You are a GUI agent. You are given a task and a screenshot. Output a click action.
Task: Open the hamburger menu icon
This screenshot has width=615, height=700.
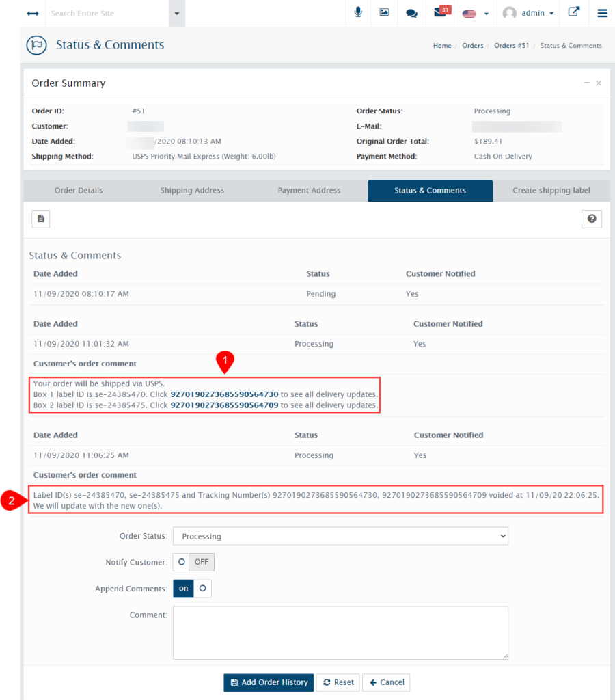point(602,13)
